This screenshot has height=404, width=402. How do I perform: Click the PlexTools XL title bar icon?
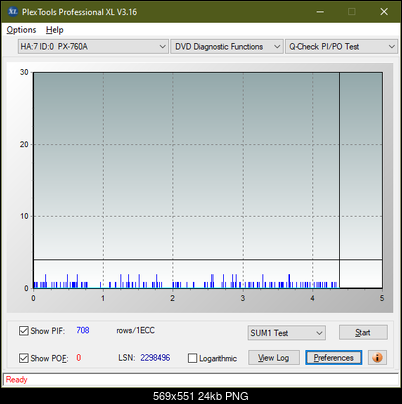12,12
